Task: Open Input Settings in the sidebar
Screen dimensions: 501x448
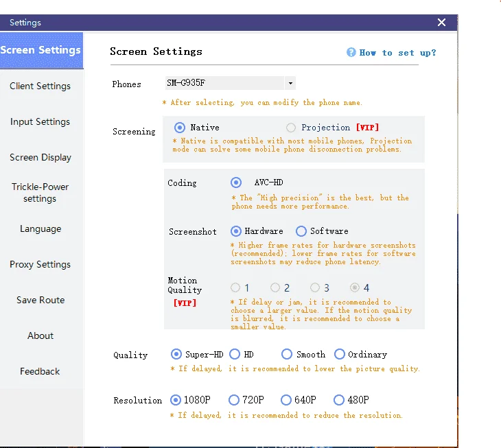Action: coord(40,121)
